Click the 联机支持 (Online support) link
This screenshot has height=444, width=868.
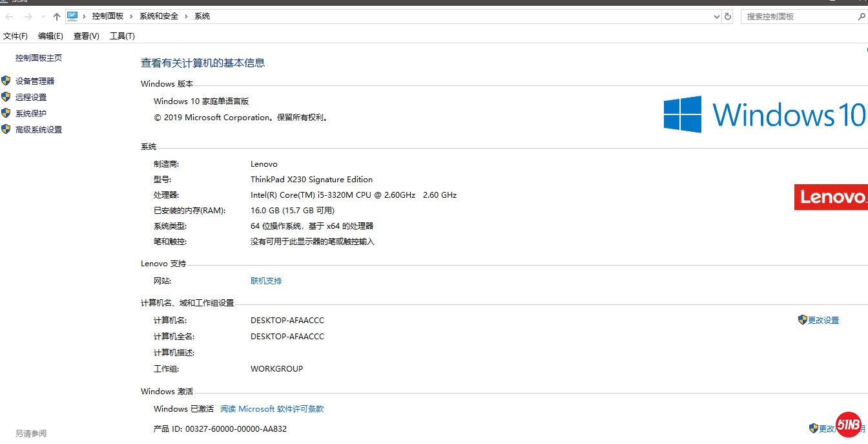(266, 280)
